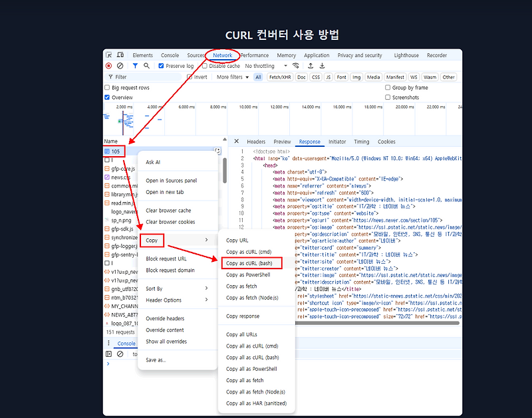Open the Headers tab of the request
The image size is (532, 418).
pyautogui.click(x=257, y=142)
